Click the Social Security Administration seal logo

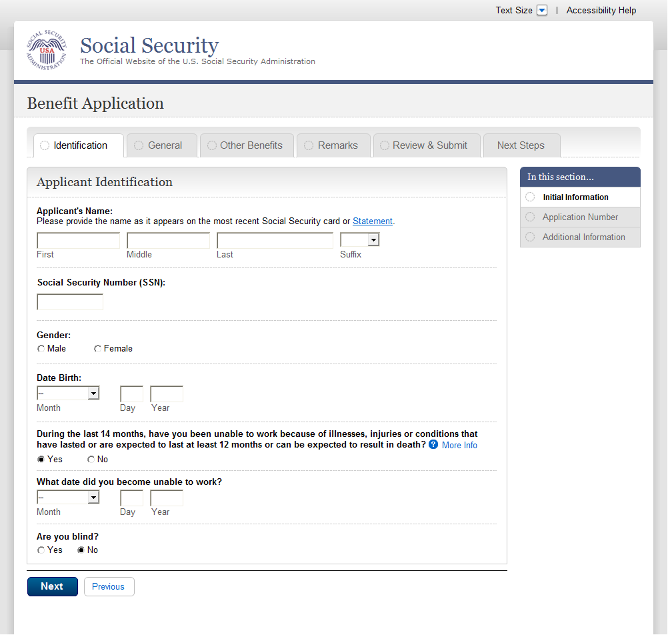coord(47,51)
